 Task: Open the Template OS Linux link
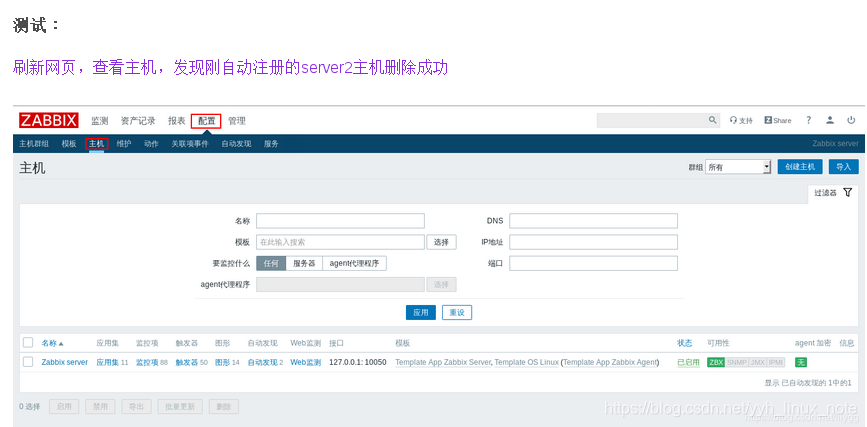coord(526,362)
